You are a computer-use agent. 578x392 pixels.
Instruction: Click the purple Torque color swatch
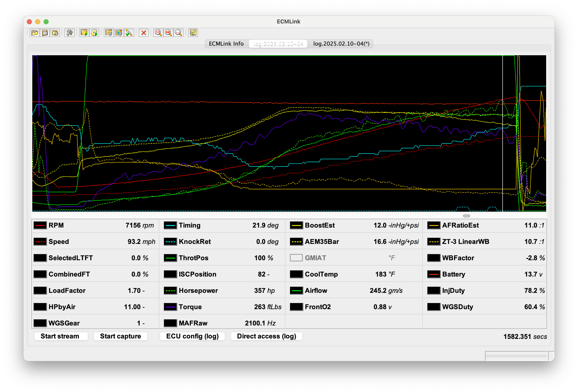[x=170, y=307]
